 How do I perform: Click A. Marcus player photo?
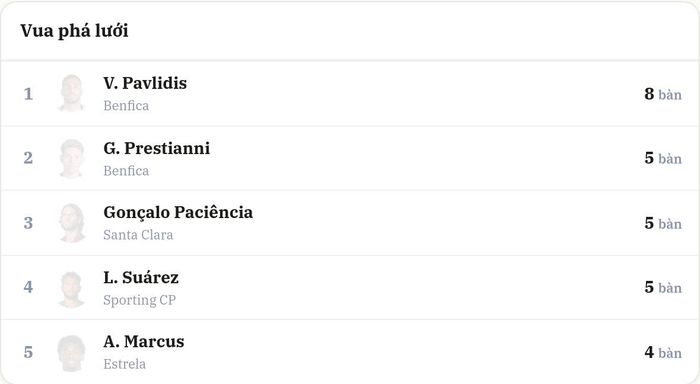coord(71,353)
